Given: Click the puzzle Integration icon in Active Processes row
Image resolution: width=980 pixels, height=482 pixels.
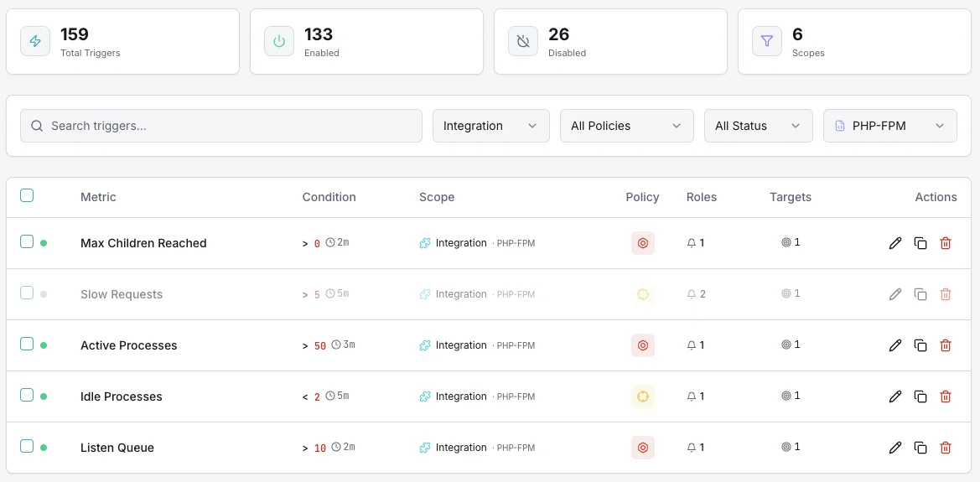Looking at the screenshot, I should tap(425, 345).
